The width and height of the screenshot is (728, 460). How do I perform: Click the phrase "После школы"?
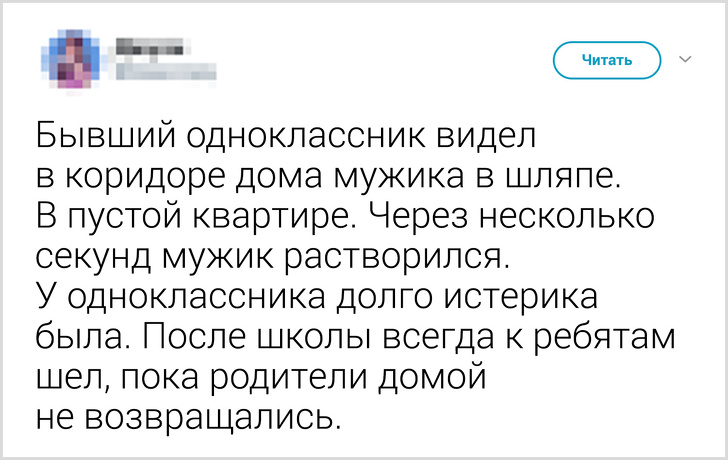click(x=265, y=337)
